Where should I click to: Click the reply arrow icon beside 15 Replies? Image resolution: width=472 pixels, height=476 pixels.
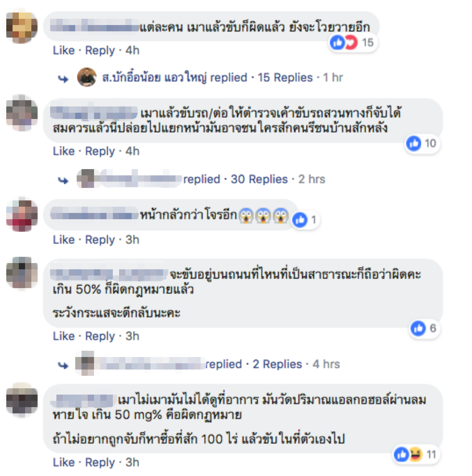[x=63, y=78]
